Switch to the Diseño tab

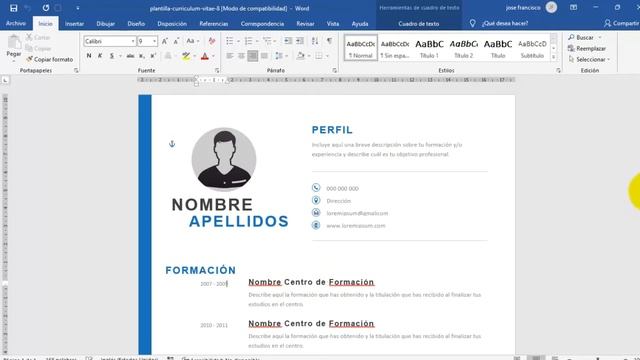click(136, 24)
